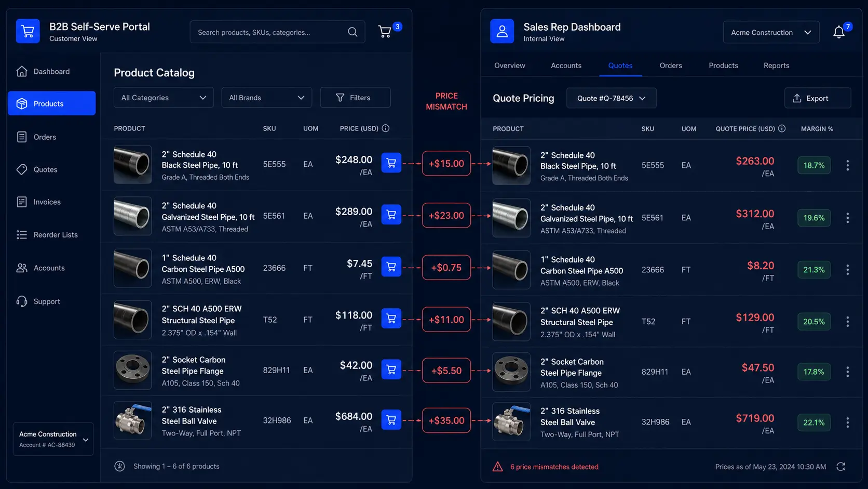The height and width of the screenshot is (489, 868).
Task: Open row menu for 5E555 quote line
Action: coord(848,165)
